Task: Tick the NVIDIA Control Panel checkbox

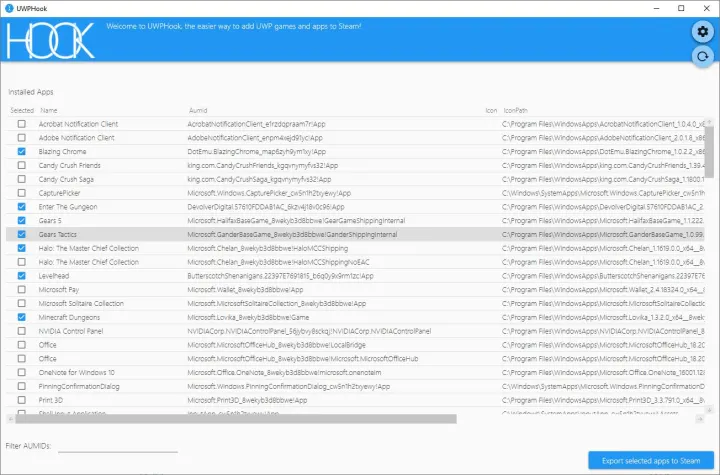Action: pos(22,331)
